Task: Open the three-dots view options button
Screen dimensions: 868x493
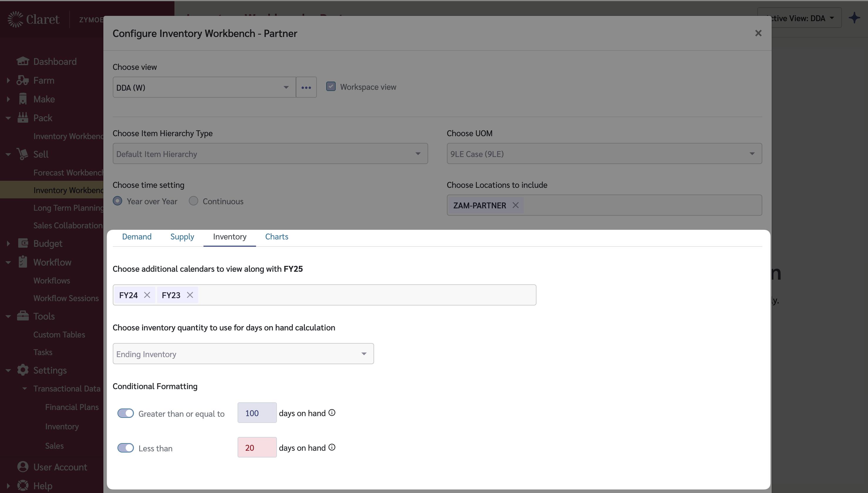Action: pyautogui.click(x=306, y=87)
